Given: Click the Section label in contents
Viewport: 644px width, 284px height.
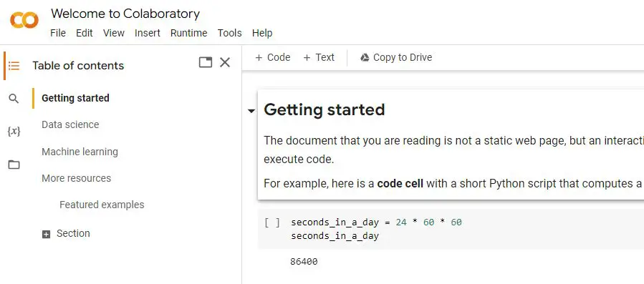Looking at the screenshot, I should (x=73, y=233).
